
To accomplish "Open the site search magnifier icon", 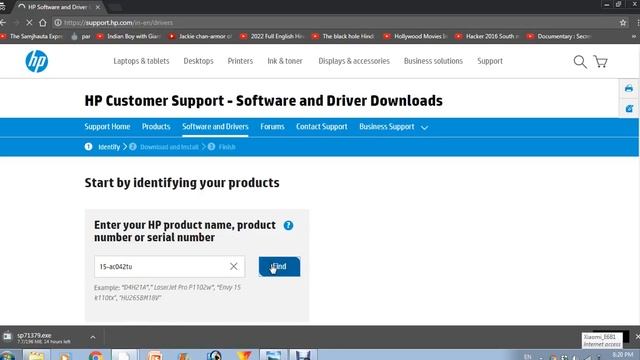I will [x=580, y=62].
